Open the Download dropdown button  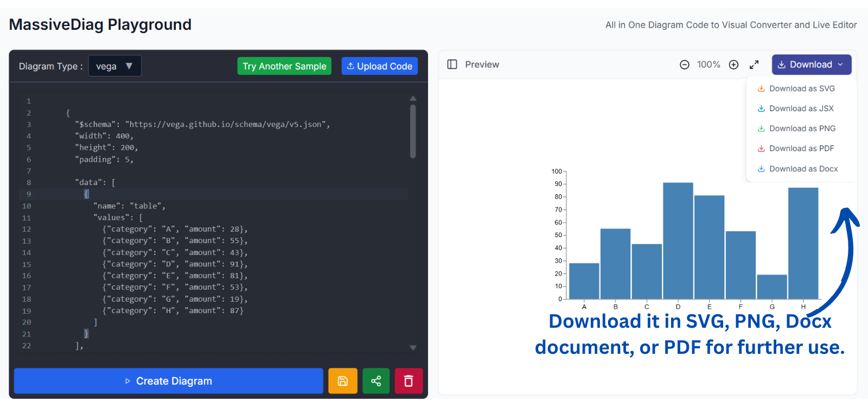tap(812, 65)
